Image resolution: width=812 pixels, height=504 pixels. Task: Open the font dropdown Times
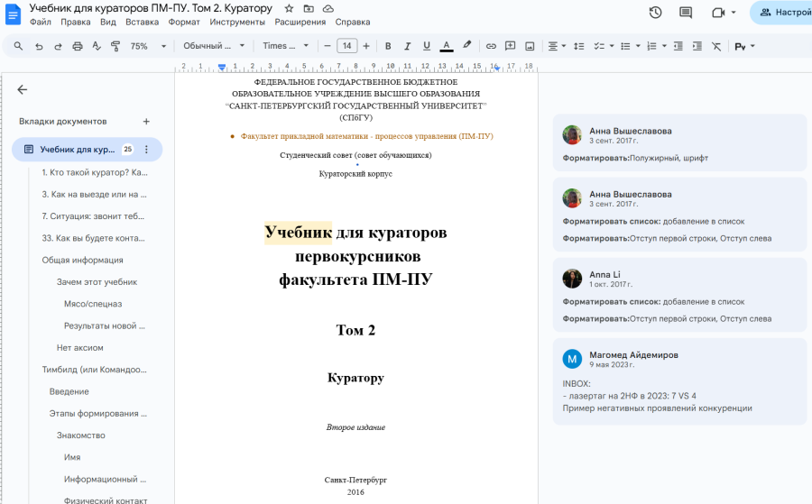coord(285,46)
